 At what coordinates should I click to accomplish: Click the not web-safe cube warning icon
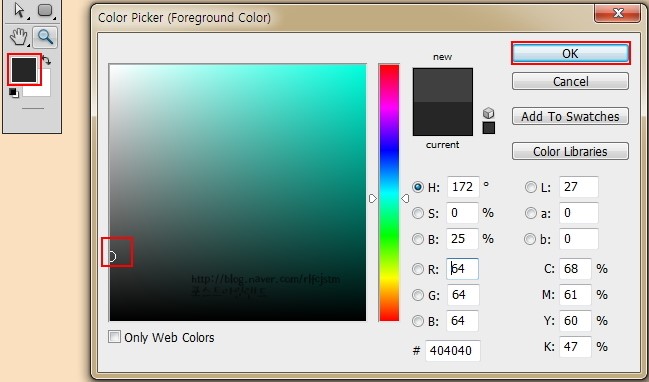488,113
